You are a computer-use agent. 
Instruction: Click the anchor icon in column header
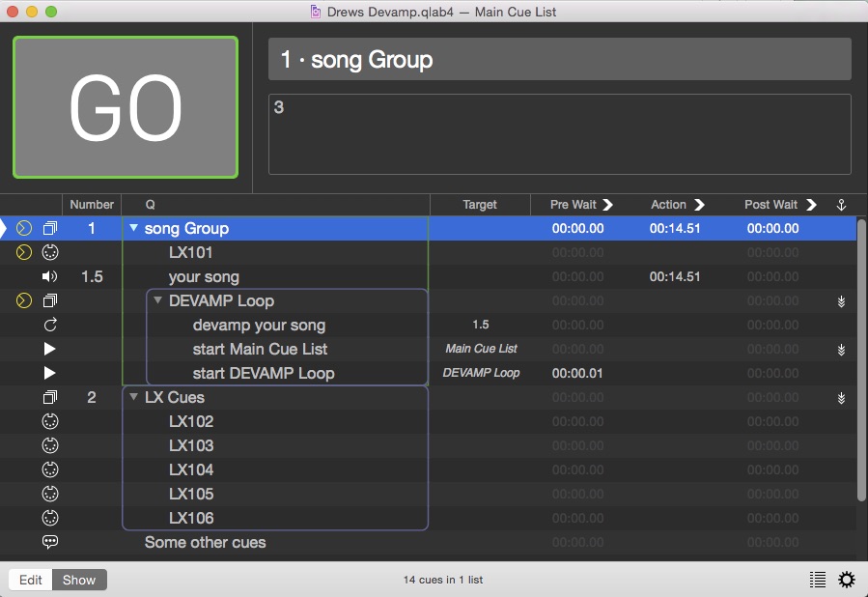coord(840,205)
